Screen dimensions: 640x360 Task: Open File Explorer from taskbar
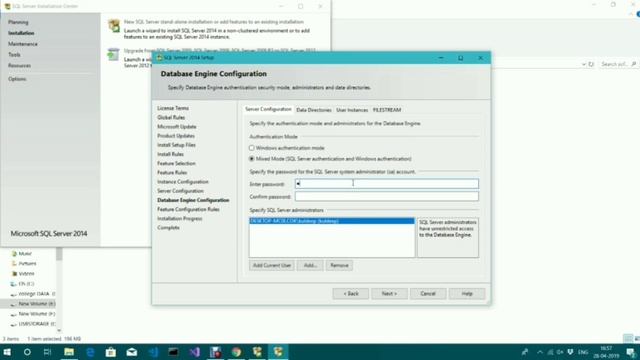(69, 352)
